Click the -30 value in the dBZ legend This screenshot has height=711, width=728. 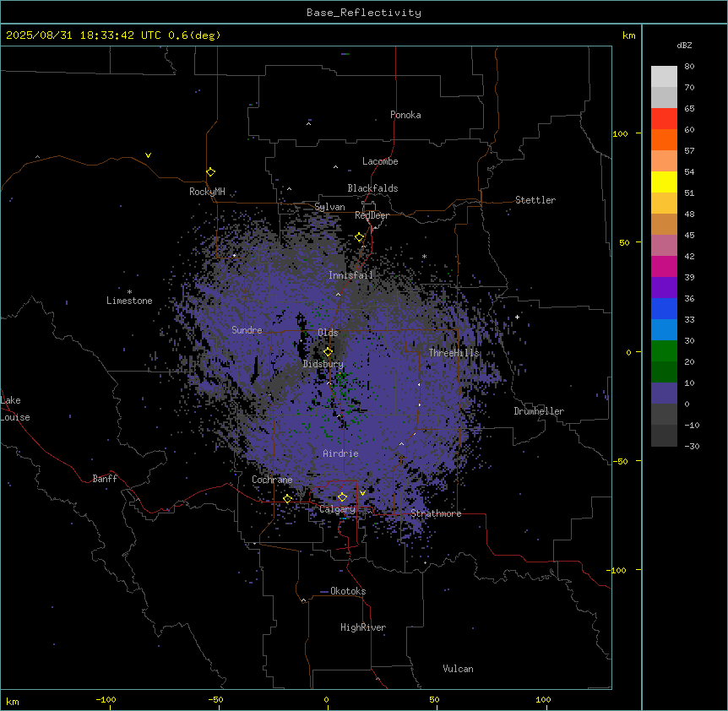click(x=692, y=447)
